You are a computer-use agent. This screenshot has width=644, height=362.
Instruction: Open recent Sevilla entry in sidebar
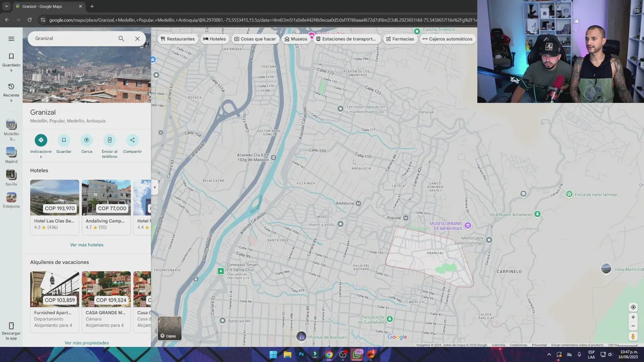tap(11, 177)
